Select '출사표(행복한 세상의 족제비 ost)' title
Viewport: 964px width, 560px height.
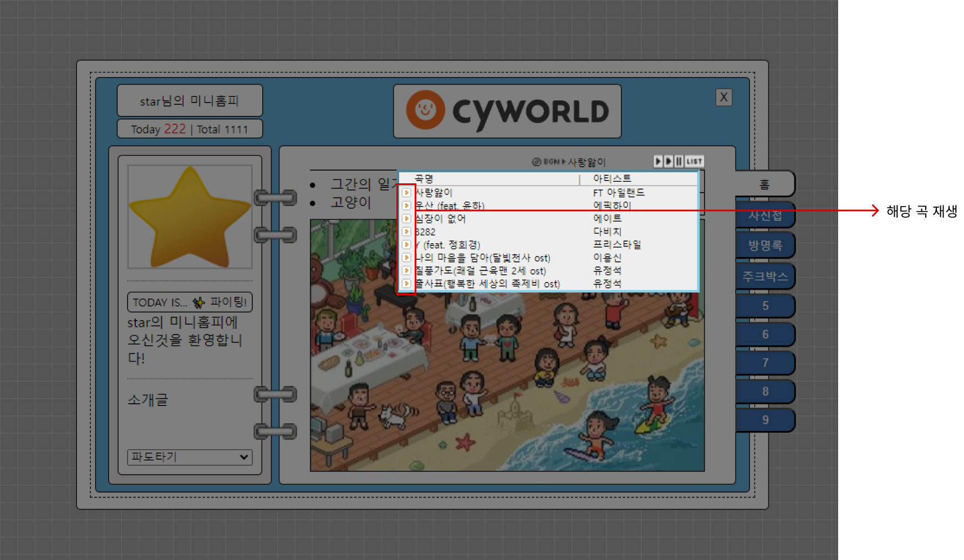pos(487,284)
